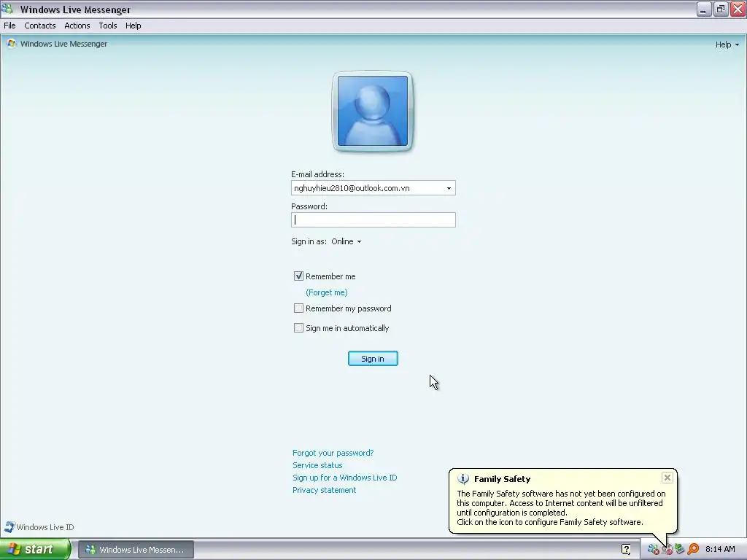Open the Help menu in menu bar
This screenshot has width=747, height=560.
(133, 26)
